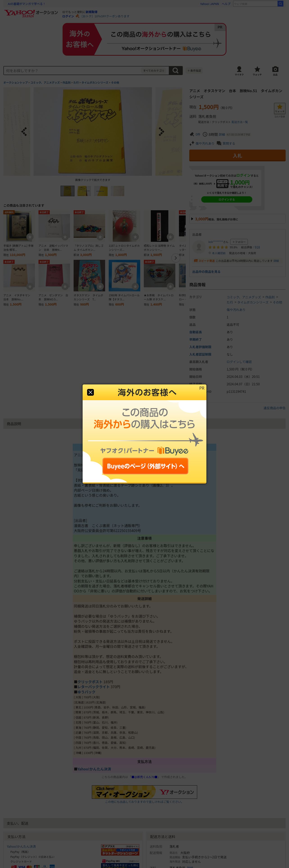Click the auction search magnifier button

175,71
